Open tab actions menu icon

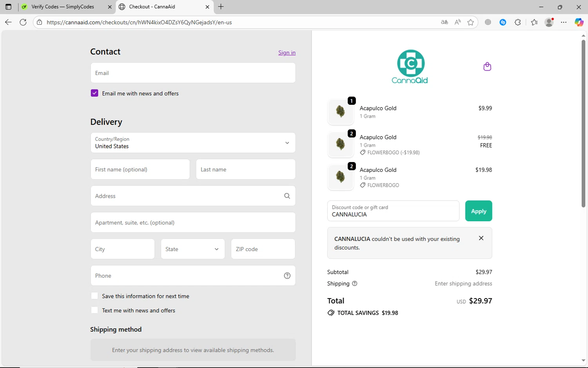pyautogui.click(x=8, y=7)
